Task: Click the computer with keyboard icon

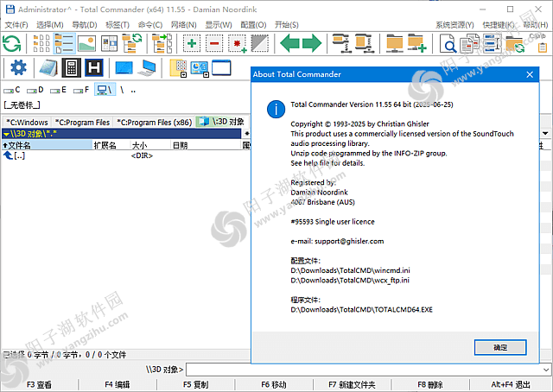Action: coord(147,67)
